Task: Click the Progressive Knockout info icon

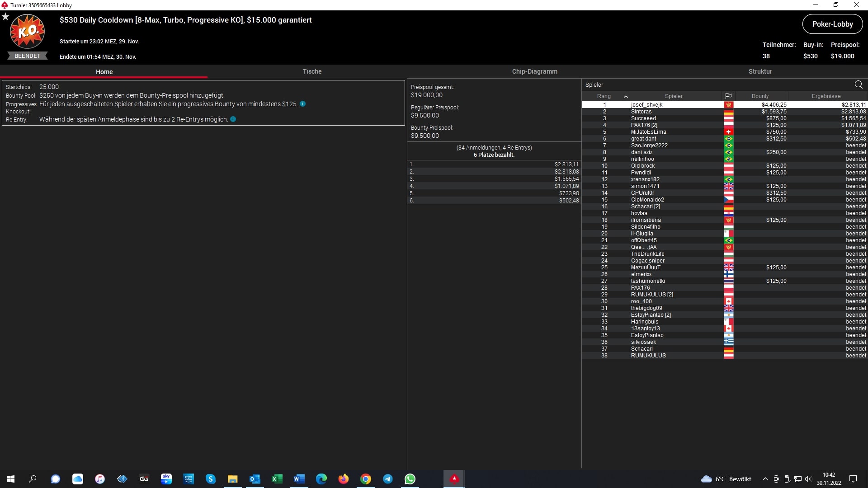Action: [303, 104]
